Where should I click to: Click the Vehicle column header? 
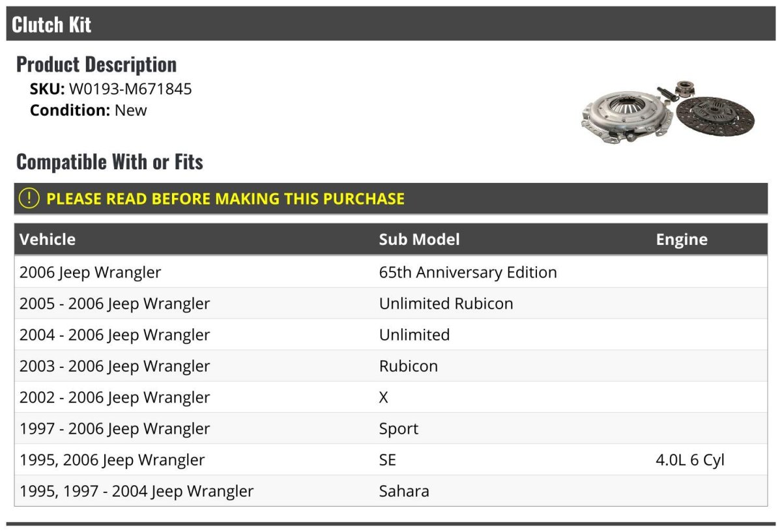pyautogui.click(x=48, y=240)
